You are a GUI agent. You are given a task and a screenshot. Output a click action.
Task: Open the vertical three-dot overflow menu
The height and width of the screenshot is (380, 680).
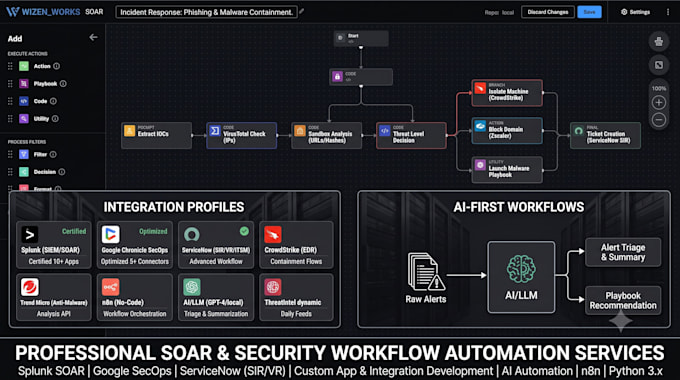coord(668,12)
